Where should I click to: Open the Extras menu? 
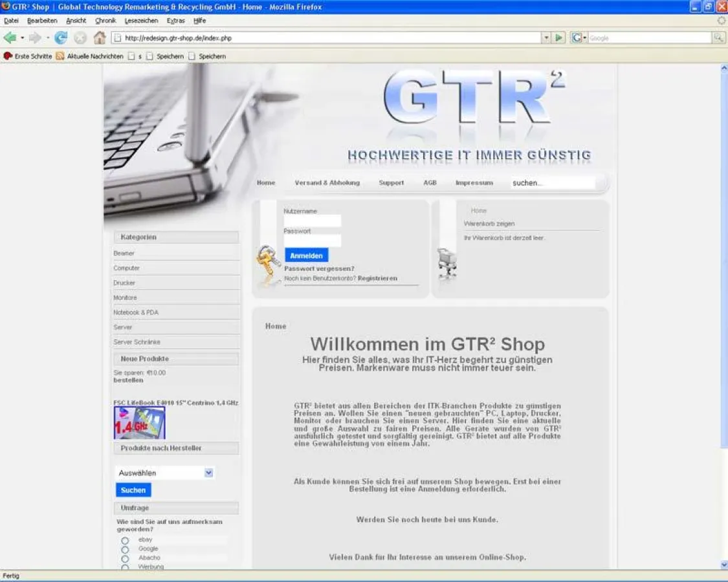point(175,20)
